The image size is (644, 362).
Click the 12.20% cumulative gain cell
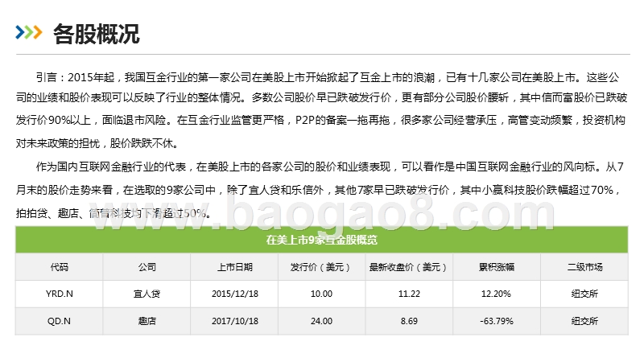(x=497, y=294)
